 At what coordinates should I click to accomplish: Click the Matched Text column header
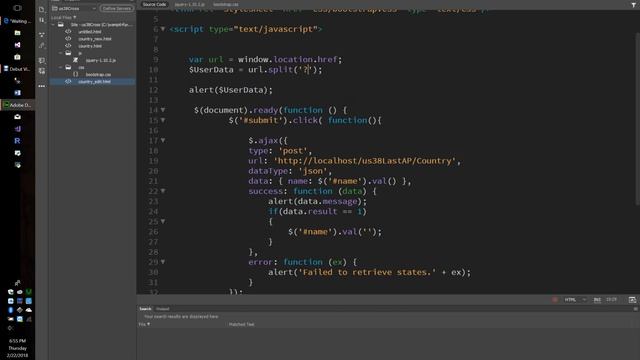point(241,324)
